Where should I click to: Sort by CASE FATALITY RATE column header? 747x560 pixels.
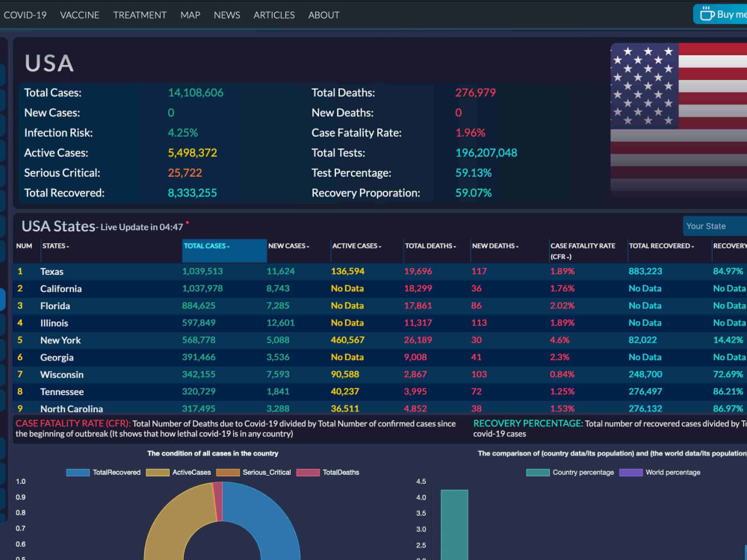[x=583, y=251]
